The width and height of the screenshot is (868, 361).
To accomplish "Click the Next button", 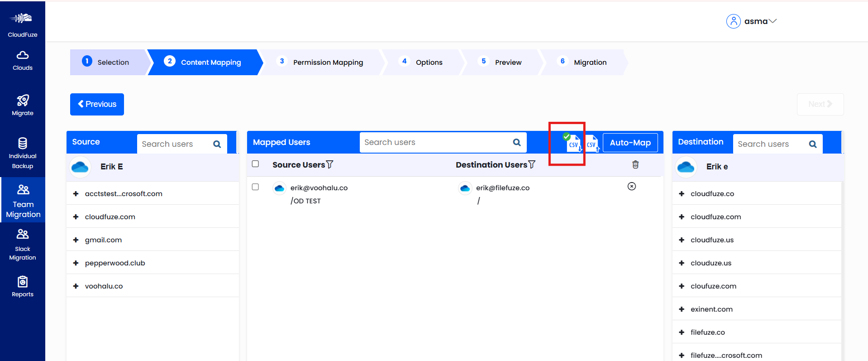I will 820,104.
